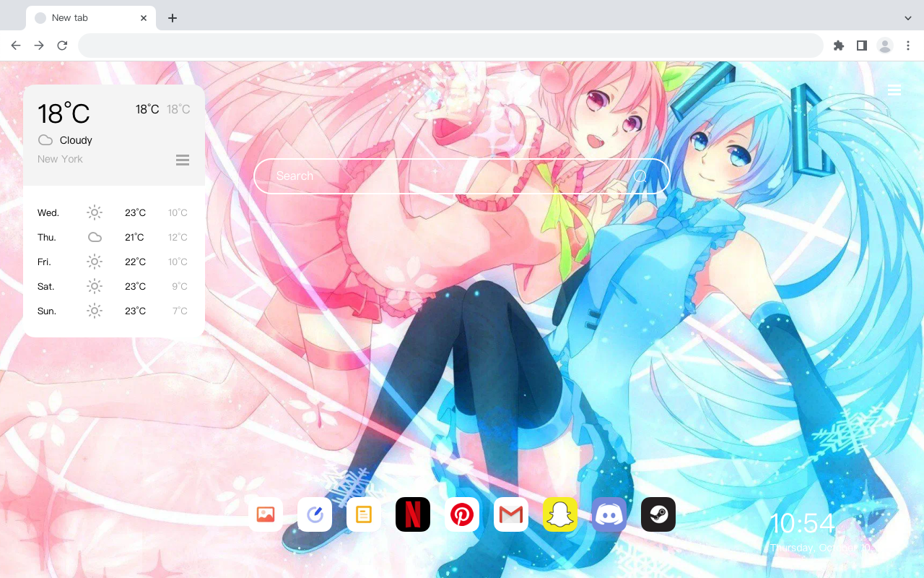Click the Cloudy weather condition
924x578 pixels.
point(76,140)
